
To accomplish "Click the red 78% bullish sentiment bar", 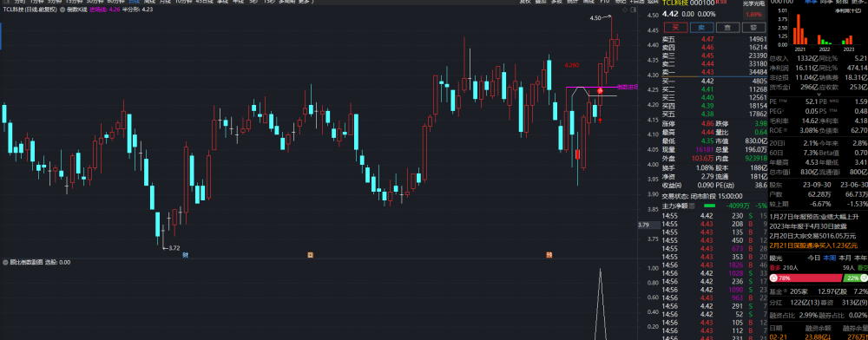I will 806,278.
